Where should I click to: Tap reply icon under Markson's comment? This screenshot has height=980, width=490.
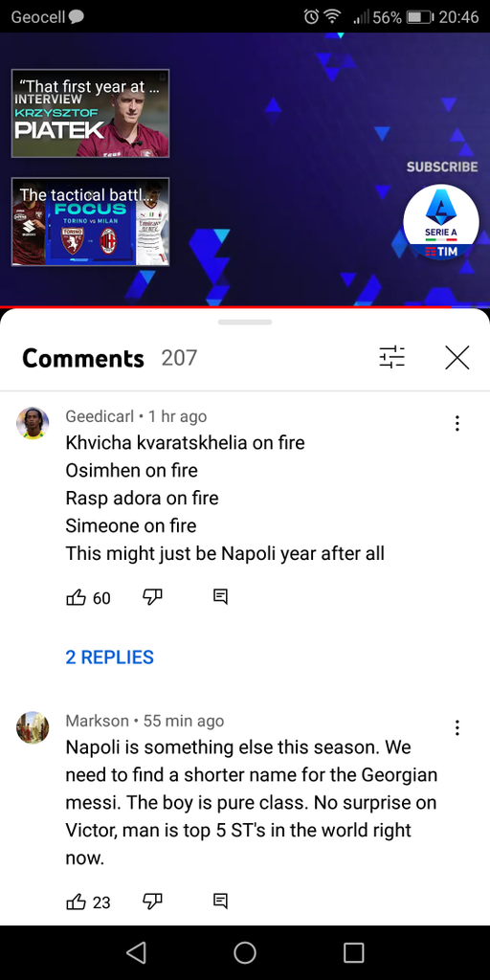pyautogui.click(x=220, y=902)
